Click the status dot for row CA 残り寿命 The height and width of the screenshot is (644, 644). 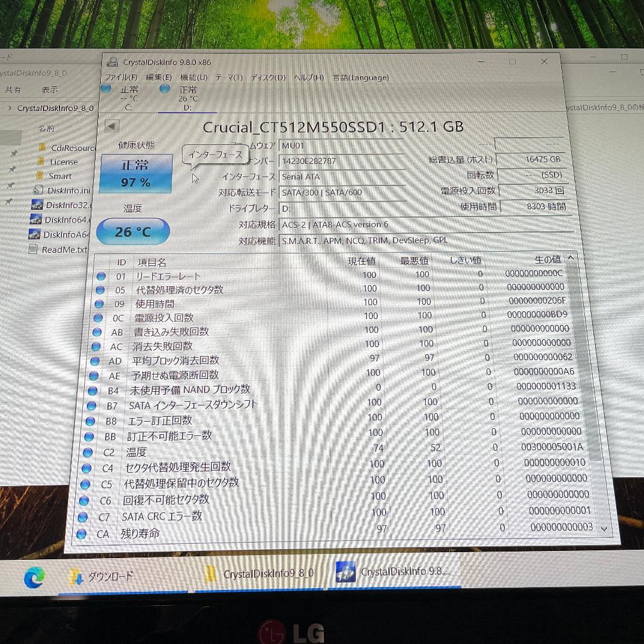[81, 534]
